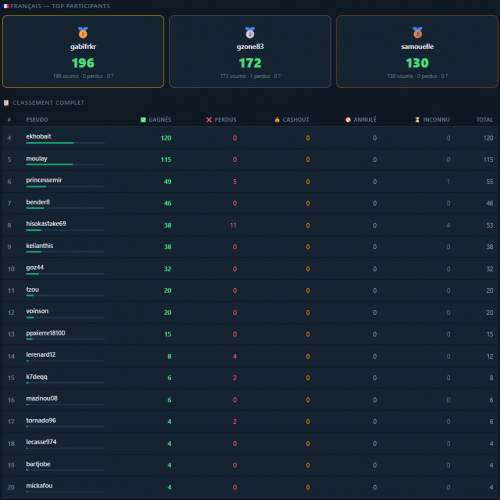This screenshot has height=500, width=500.
Task: Select the pseudo mickafou
Action: point(39,486)
